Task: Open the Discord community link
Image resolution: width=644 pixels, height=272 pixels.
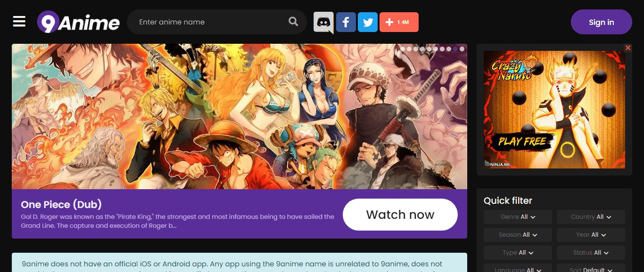Action: pos(323,22)
